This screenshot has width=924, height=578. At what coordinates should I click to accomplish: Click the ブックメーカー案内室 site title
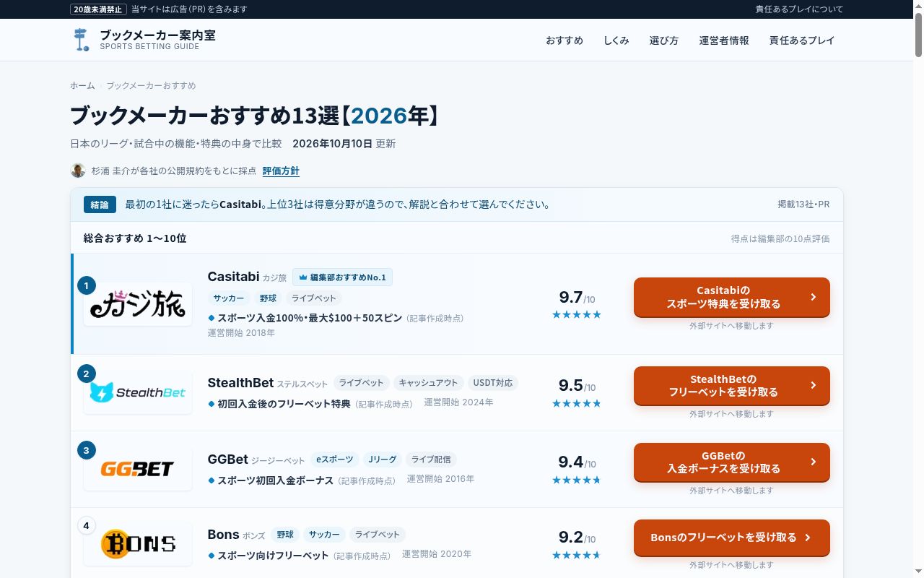[x=157, y=35]
